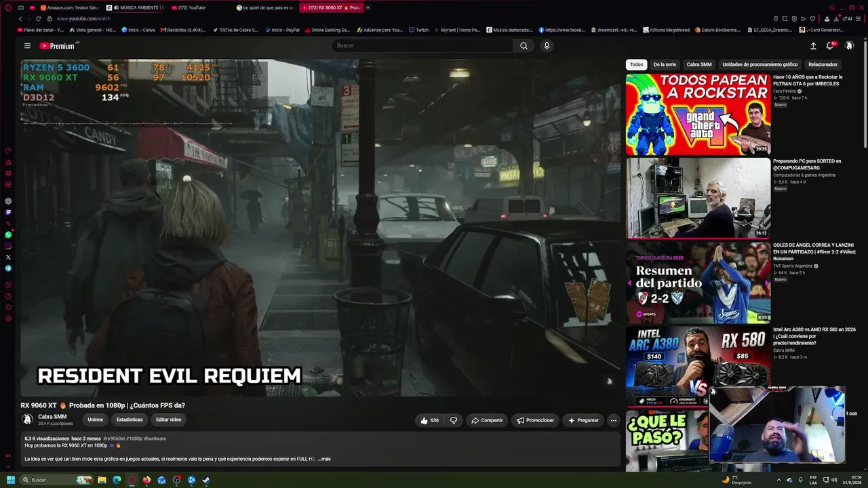This screenshot has width=868, height=488.
Task: Select the 'De la serie' filter chip
Action: (665, 64)
